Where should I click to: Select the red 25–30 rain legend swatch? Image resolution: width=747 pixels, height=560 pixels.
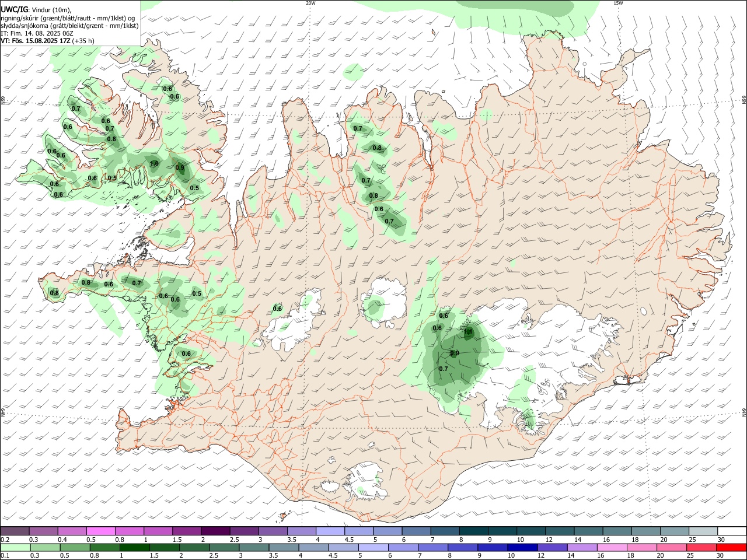point(703,548)
